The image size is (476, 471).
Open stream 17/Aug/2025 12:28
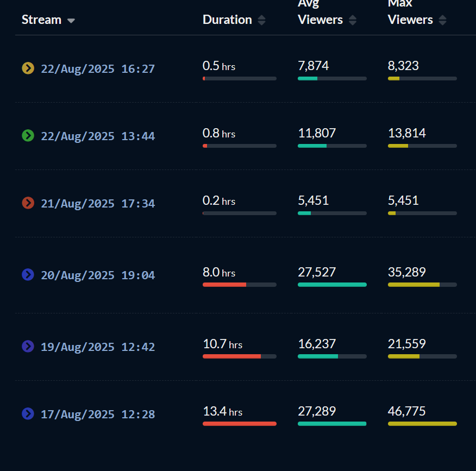[98, 415]
